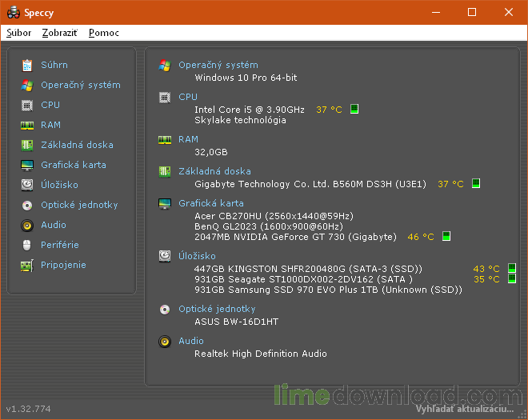The image size is (528, 420).
Task: Click the RAM module icon in sidebar
Action: coord(26,125)
